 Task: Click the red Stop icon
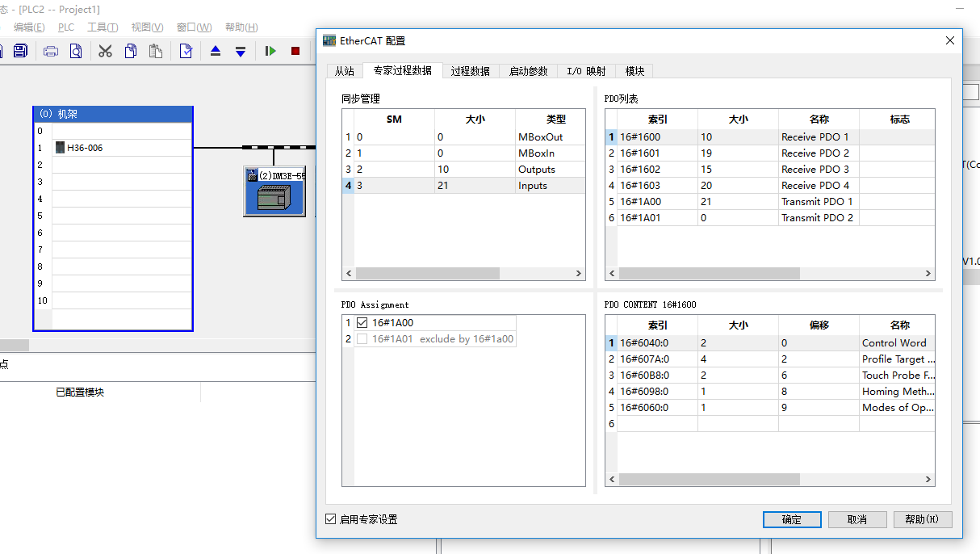click(x=295, y=51)
